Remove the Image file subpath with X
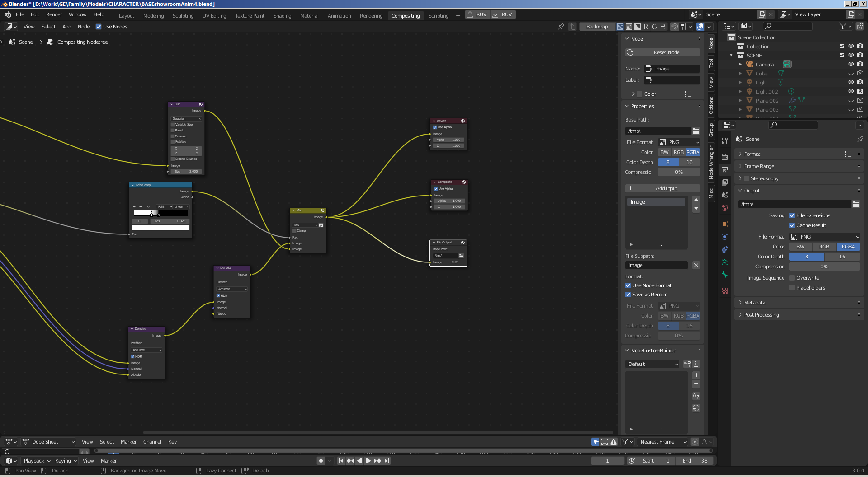The width and height of the screenshot is (868, 477). (x=696, y=265)
